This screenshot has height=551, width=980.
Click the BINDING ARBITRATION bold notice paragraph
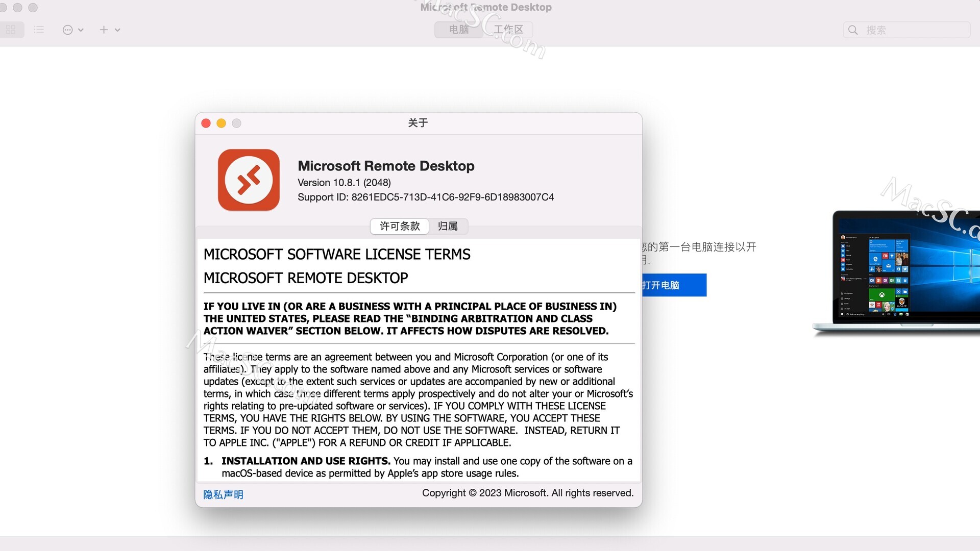pyautogui.click(x=410, y=318)
